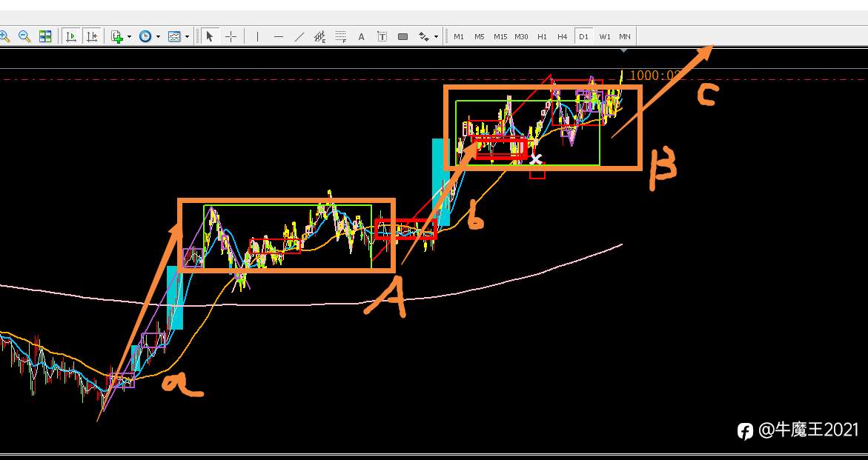Image resolution: width=868 pixels, height=460 pixels.
Task: Click the Templates icon
Action: click(174, 36)
